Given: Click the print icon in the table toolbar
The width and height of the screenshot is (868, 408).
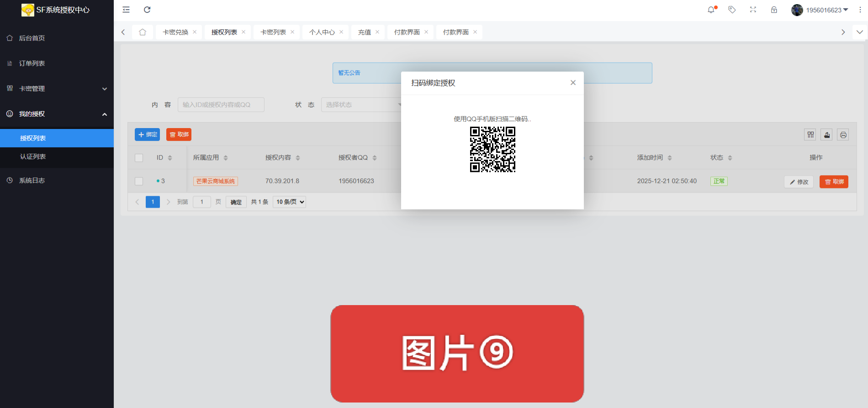Looking at the screenshot, I should click(x=843, y=134).
